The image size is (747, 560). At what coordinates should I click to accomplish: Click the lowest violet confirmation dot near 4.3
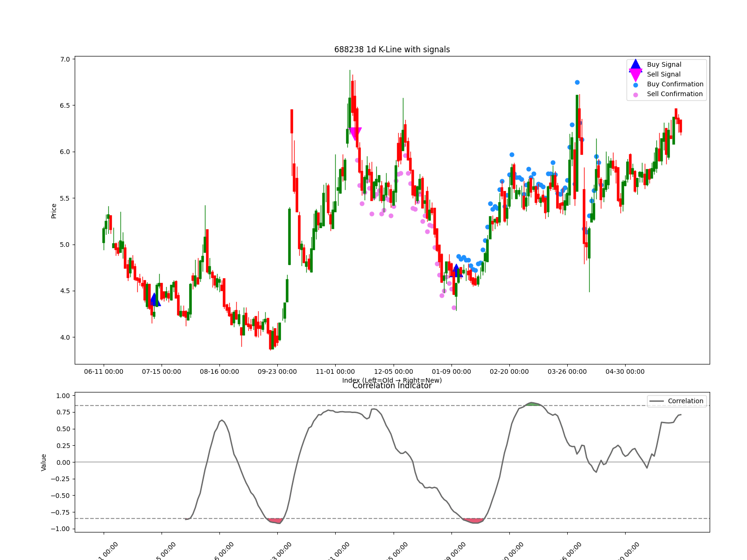click(454, 308)
